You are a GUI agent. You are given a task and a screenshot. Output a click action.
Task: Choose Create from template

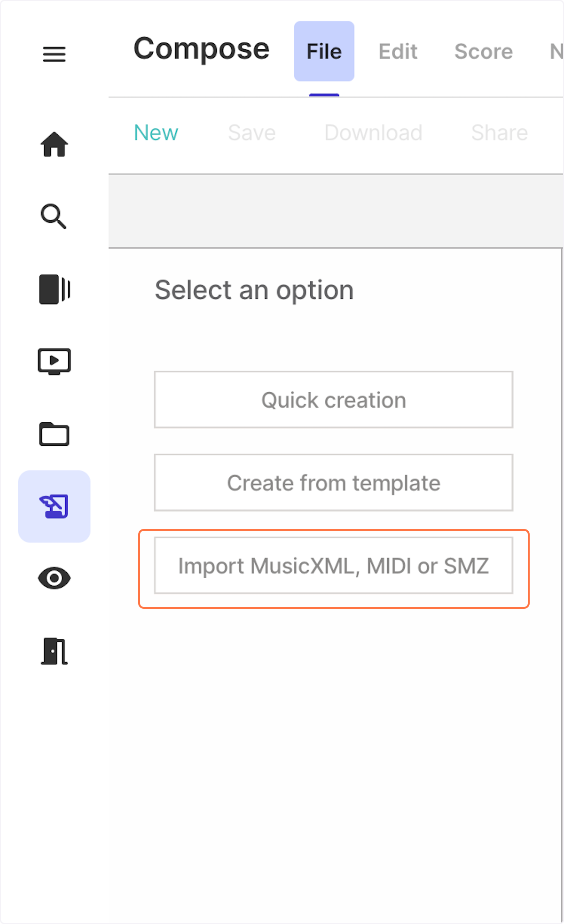click(x=333, y=482)
